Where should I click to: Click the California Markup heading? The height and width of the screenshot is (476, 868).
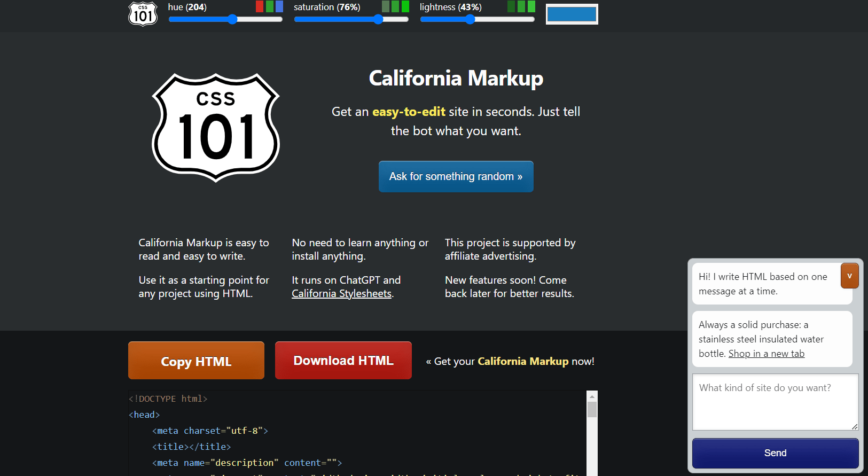pos(456,78)
